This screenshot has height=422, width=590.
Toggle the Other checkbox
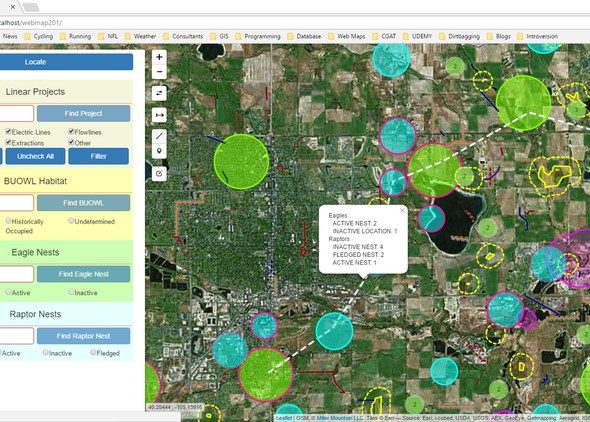point(71,142)
